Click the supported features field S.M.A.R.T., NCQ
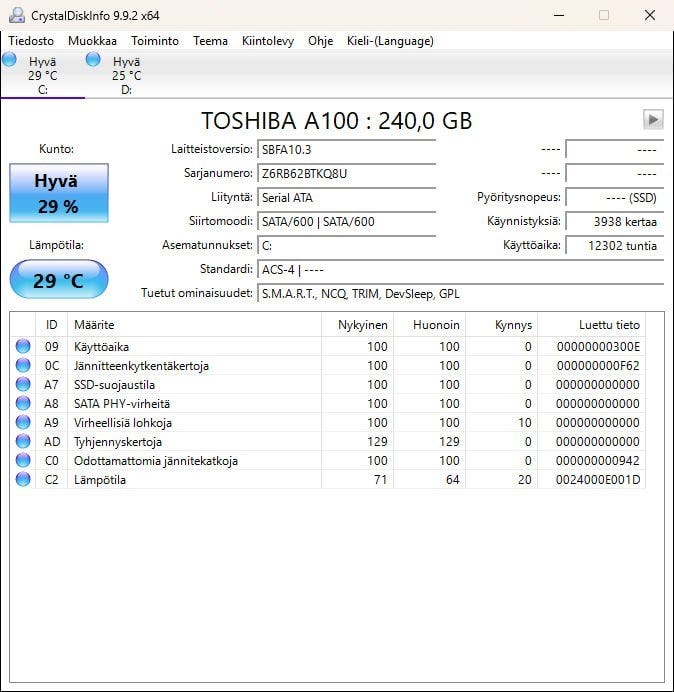The width and height of the screenshot is (674, 692). pos(460,293)
